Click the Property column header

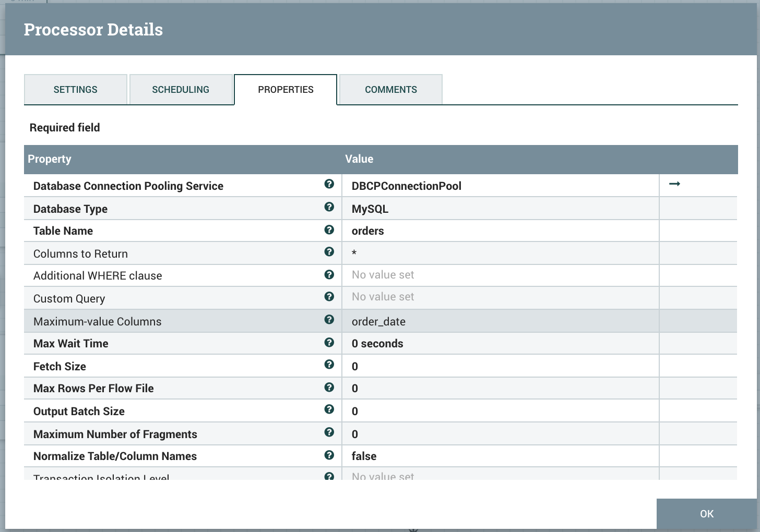click(x=50, y=159)
